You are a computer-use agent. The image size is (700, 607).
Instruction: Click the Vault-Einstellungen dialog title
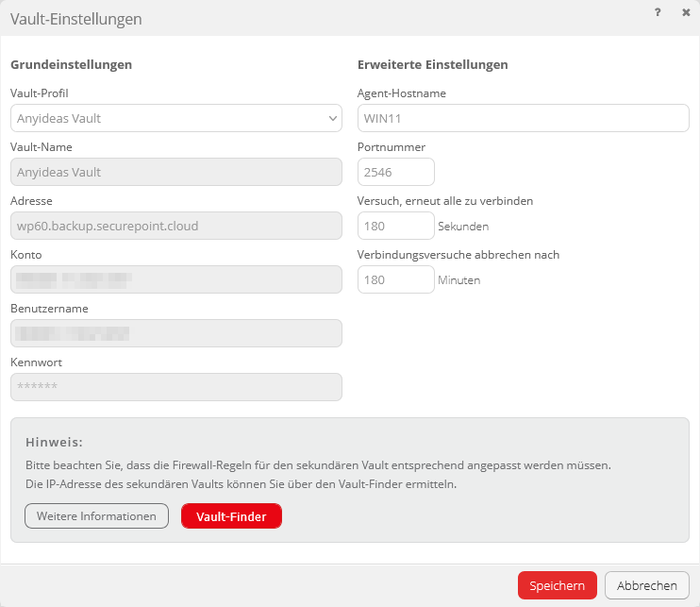[x=76, y=19]
